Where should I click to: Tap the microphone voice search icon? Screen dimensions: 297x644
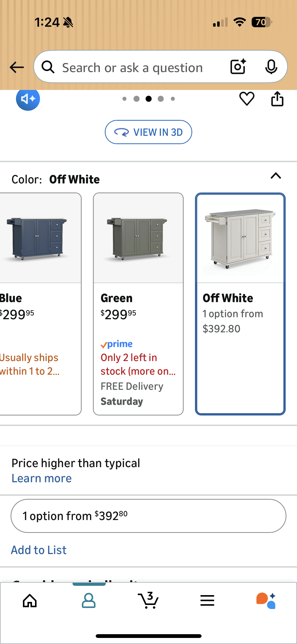tap(271, 67)
